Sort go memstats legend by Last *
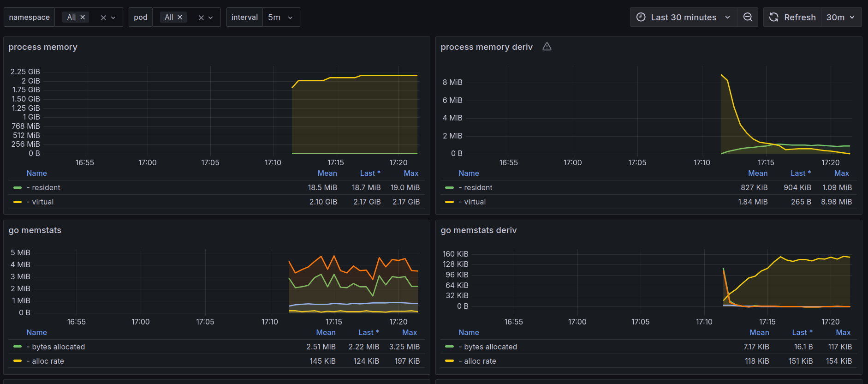The height and width of the screenshot is (384, 868). (369, 332)
